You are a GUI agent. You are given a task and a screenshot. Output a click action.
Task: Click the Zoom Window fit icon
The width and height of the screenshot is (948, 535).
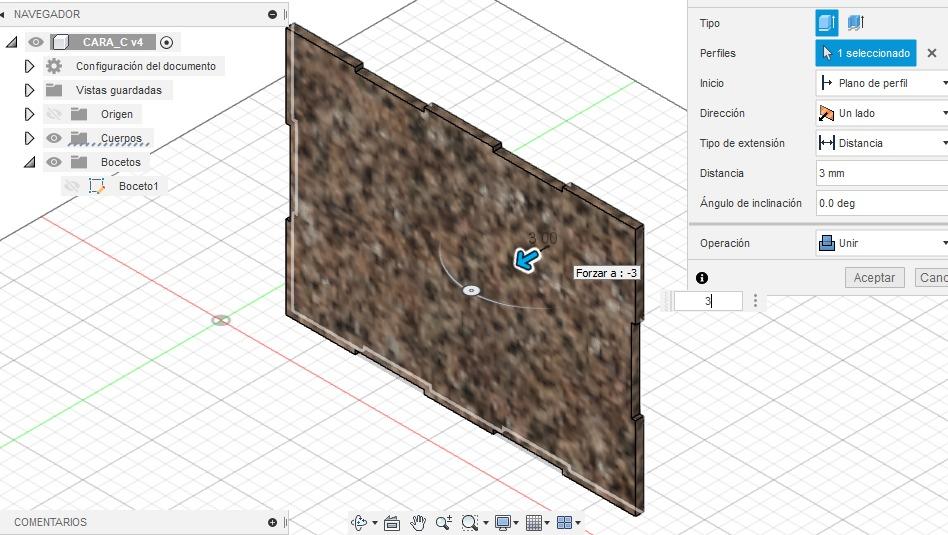470,523
